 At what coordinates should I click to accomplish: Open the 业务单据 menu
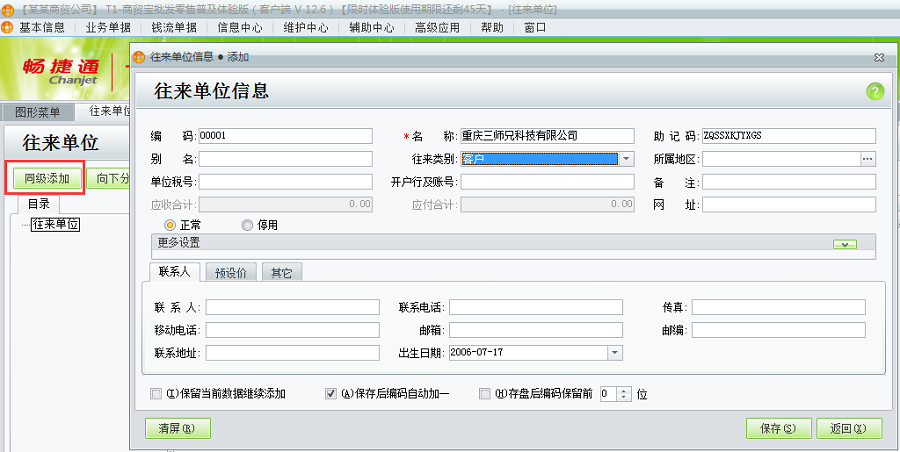[x=108, y=28]
